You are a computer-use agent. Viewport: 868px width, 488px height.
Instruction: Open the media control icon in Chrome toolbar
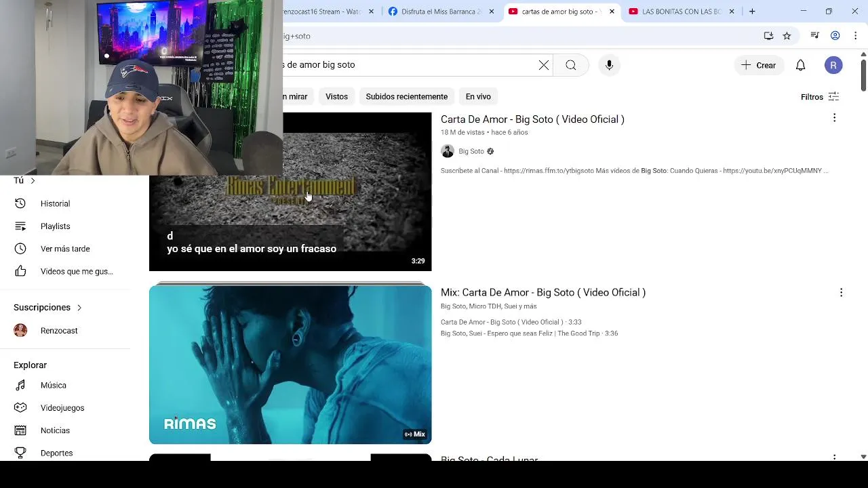(815, 36)
